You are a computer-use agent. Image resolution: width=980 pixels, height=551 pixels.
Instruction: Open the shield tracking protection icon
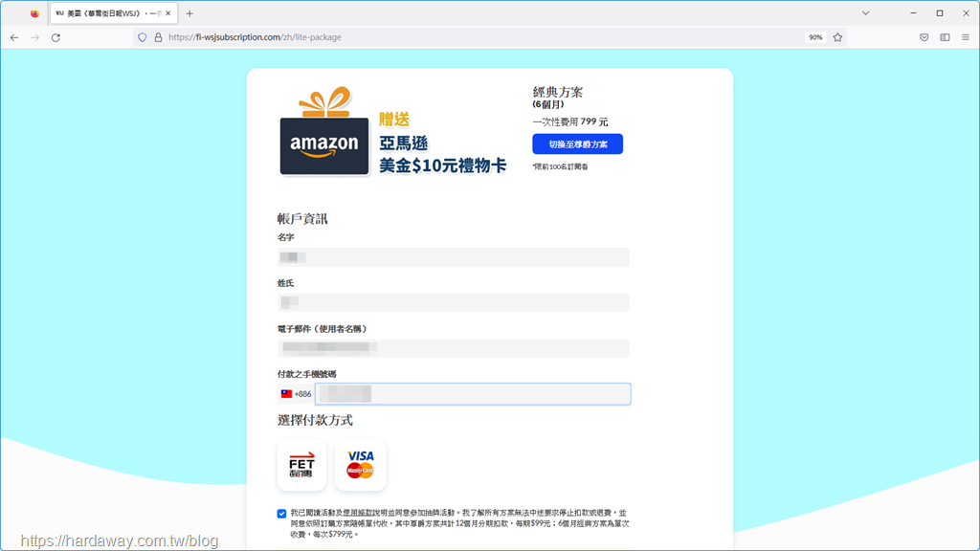pyautogui.click(x=143, y=37)
